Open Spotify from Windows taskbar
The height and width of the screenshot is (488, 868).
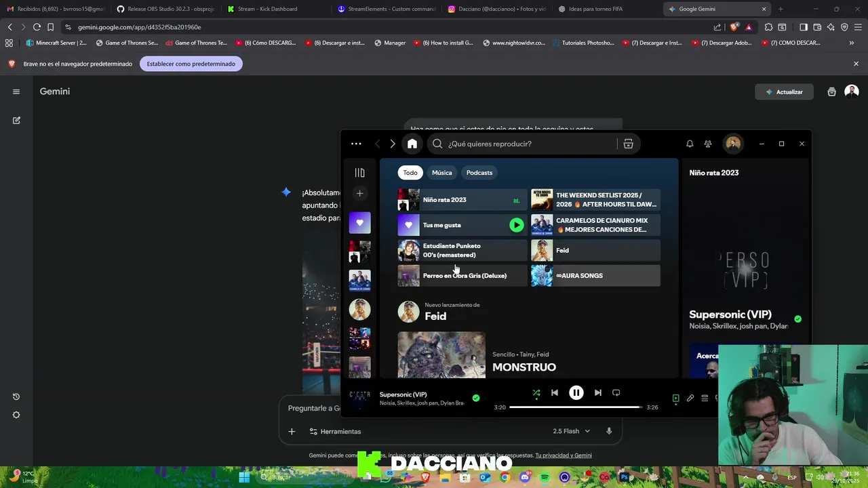click(x=545, y=477)
